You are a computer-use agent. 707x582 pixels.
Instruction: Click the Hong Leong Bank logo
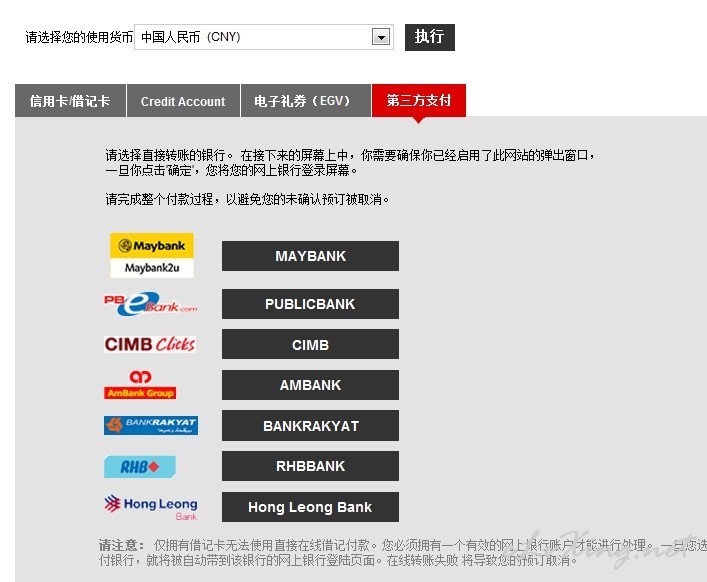coord(151,507)
